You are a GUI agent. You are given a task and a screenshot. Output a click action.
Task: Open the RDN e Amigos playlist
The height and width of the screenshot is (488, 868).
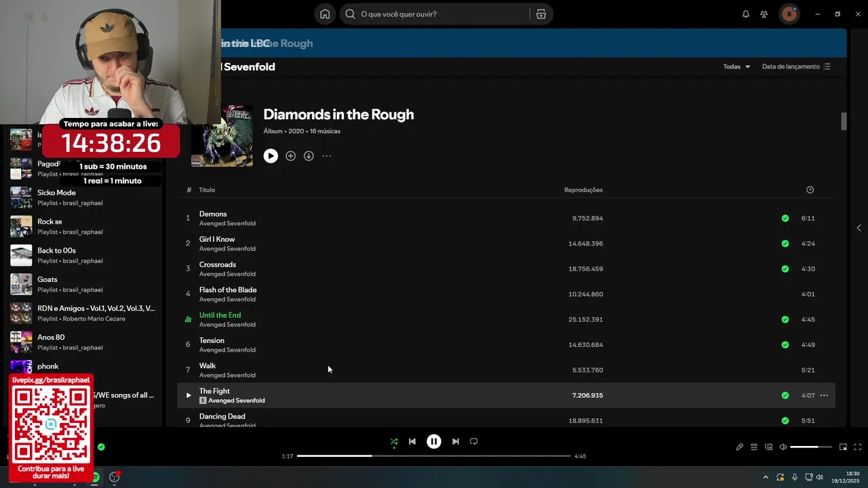click(83, 313)
